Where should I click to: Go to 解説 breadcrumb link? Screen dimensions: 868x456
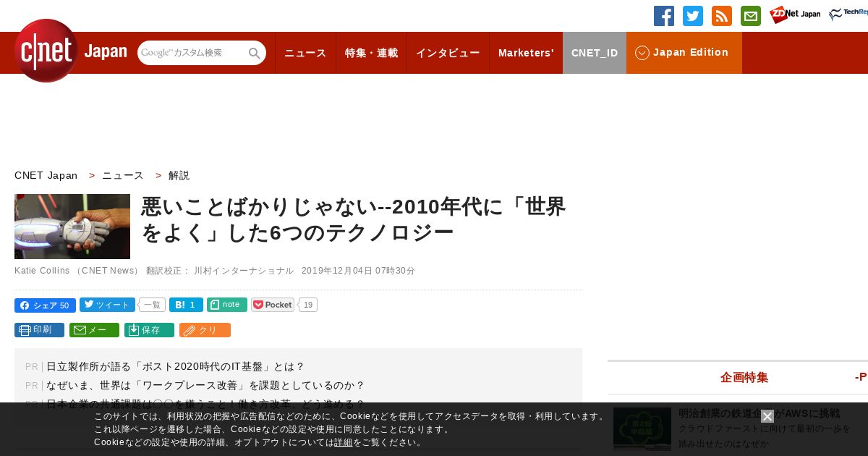[x=179, y=175]
